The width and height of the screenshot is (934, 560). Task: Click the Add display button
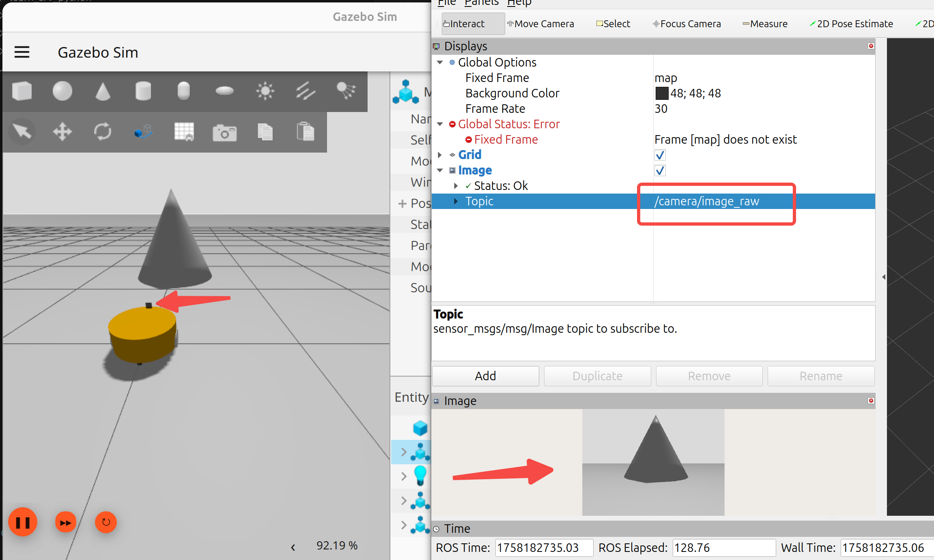coord(485,376)
